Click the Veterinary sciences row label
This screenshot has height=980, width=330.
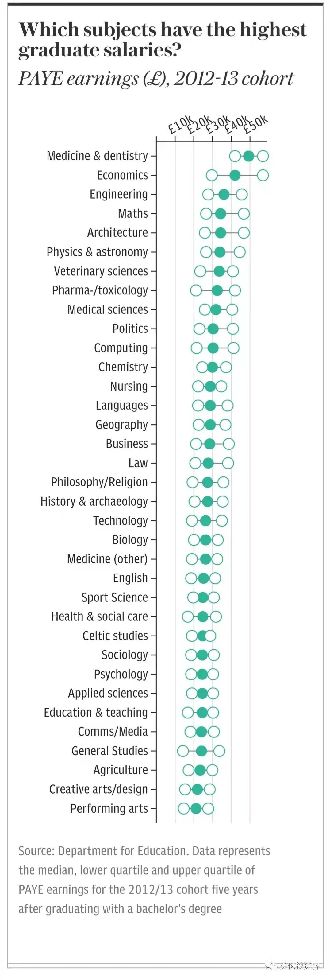pyautogui.click(x=101, y=271)
